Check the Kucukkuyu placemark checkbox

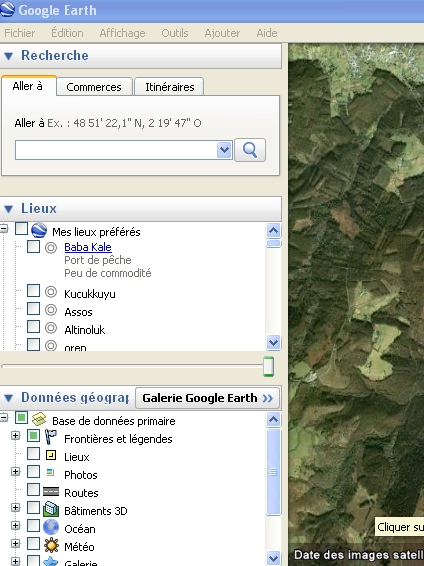tap(34, 291)
